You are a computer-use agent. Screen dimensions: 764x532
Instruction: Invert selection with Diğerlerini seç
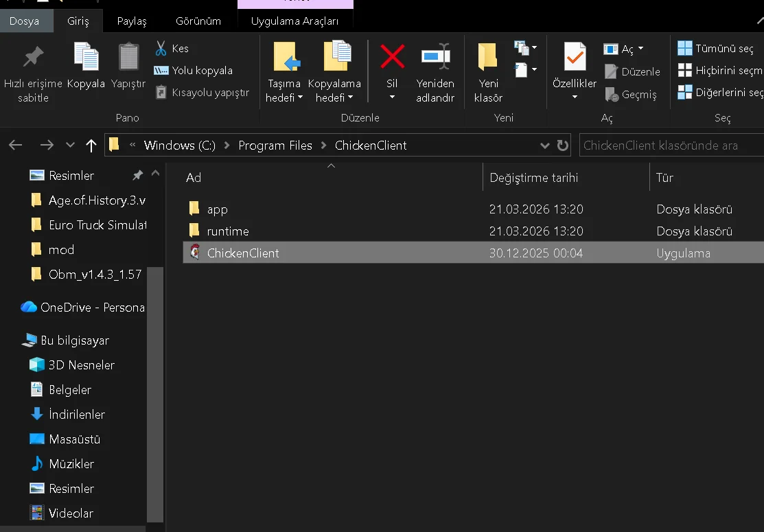coord(720,92)
